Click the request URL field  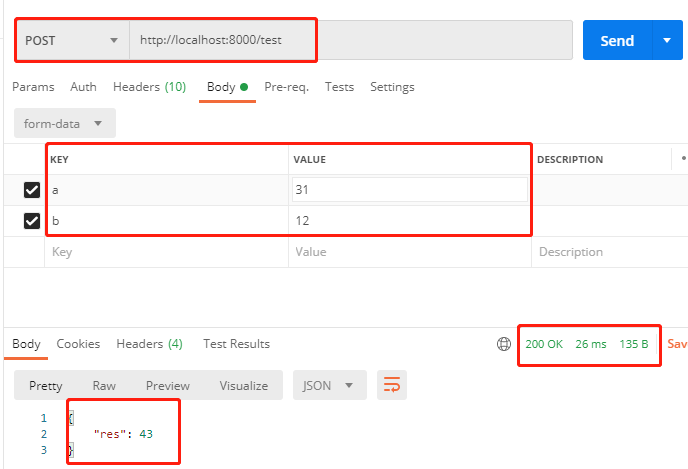click(x=351, y=40)
